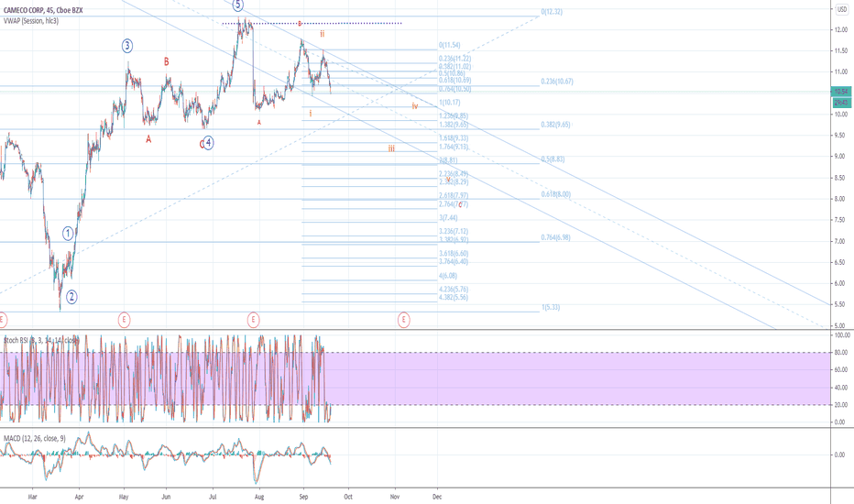
Task: Select the circled wave 3 label
Action: pyautogui.click(x=126, y=46)
